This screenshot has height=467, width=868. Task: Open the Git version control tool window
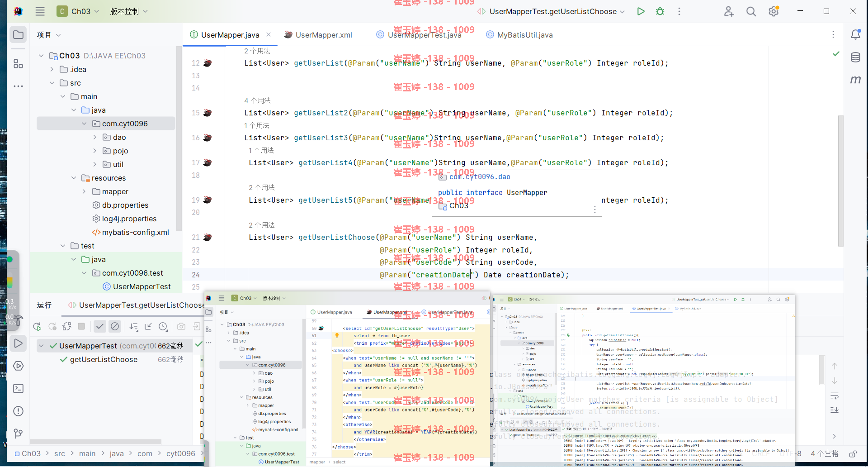coord(19,434)
